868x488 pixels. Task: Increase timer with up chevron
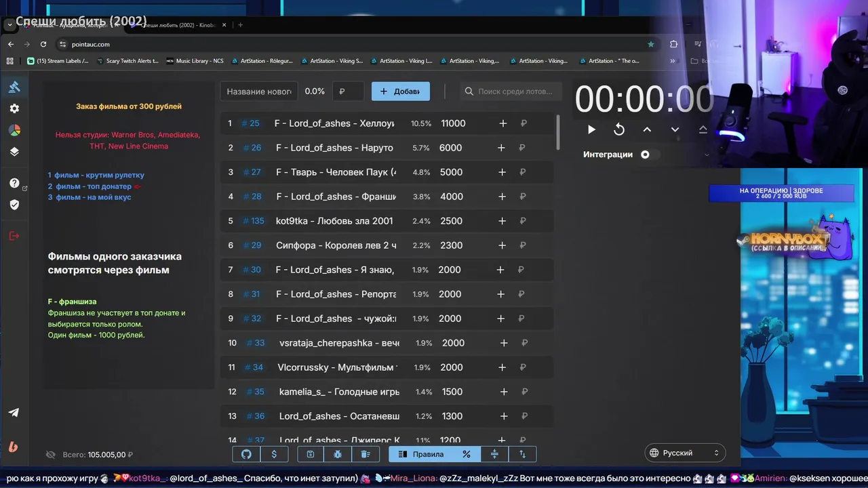tap(647, 129)
